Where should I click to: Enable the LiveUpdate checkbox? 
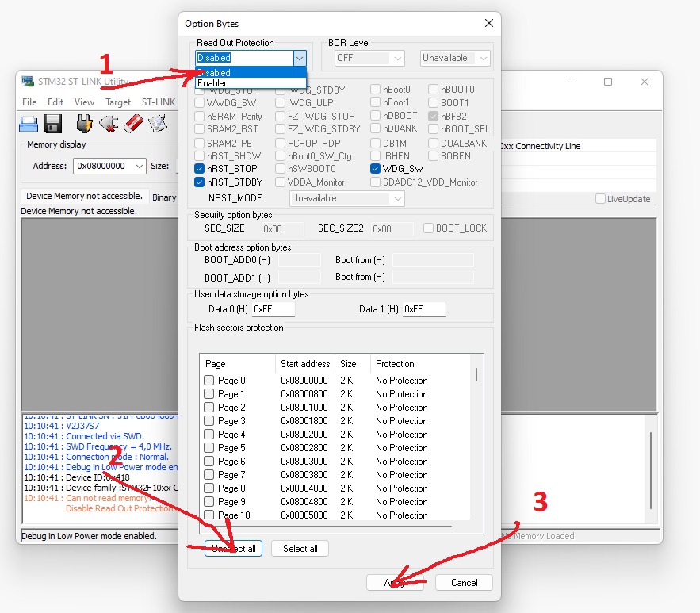[x=600, y=199]
